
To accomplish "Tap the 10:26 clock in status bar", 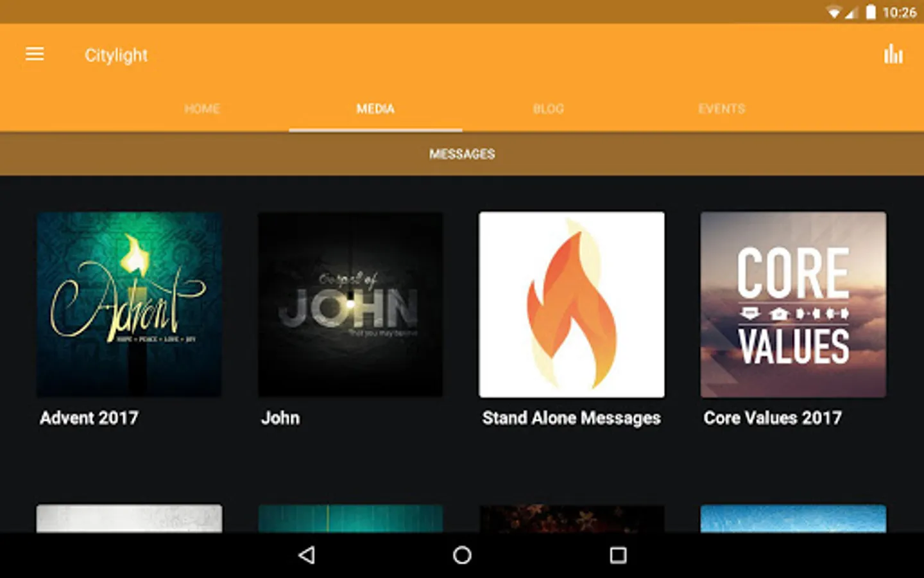I will [x=899, y=12].
